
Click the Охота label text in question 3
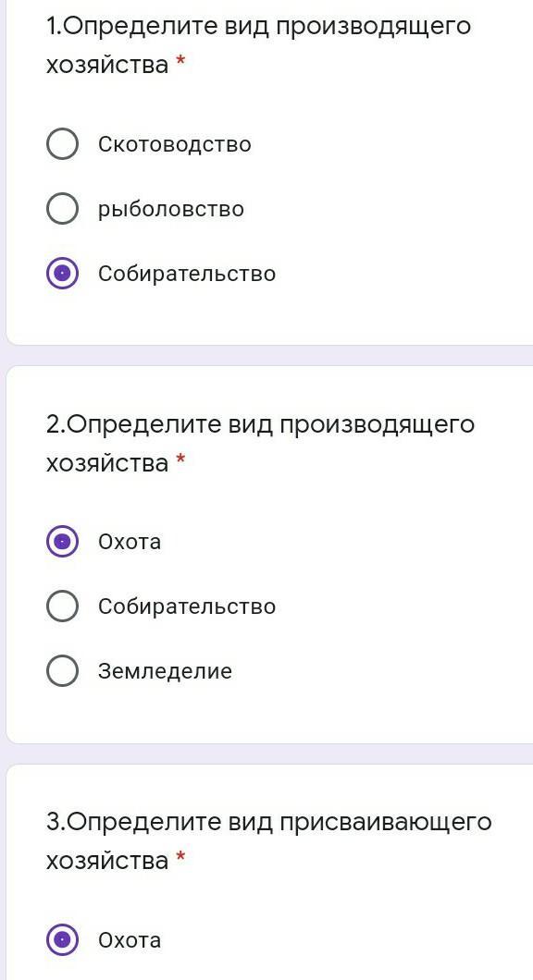130,940
